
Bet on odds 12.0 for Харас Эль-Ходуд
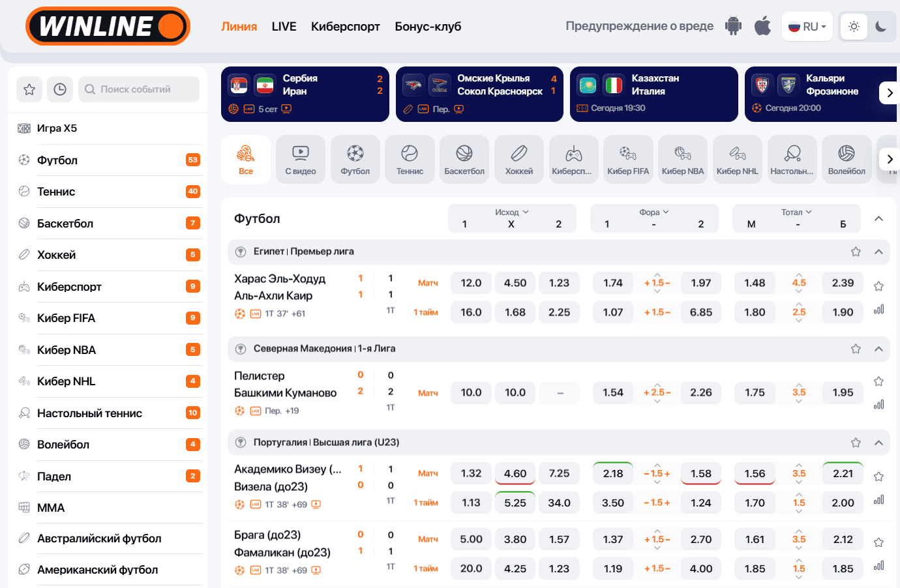(471, 283)
